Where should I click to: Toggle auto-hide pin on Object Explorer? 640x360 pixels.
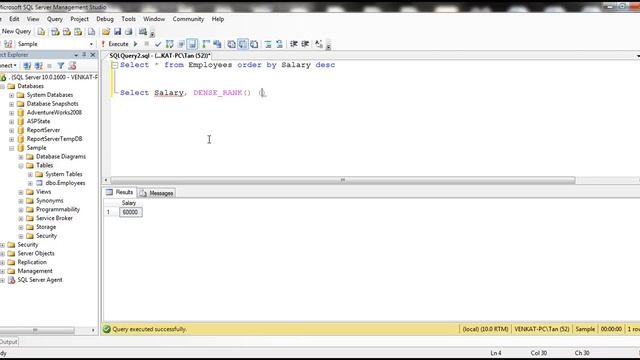pyautogui.click(x=84, y=55)
